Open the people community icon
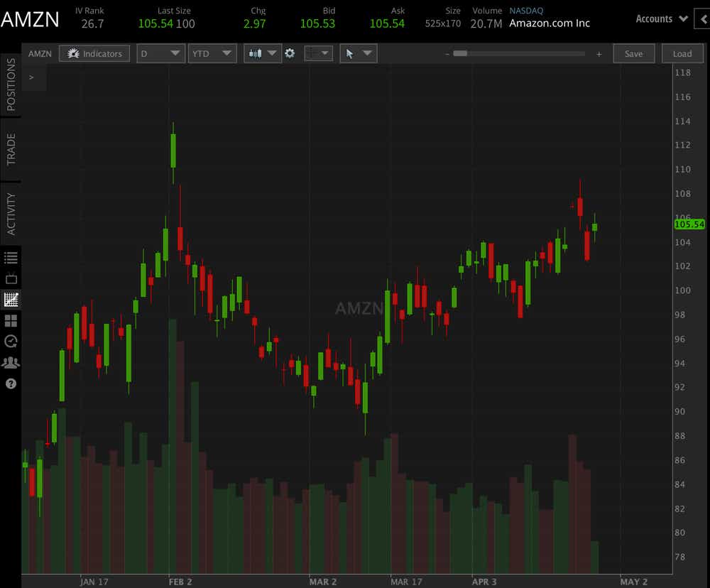The width and height of the screenshot is (710, 588). tap(11, 362)
